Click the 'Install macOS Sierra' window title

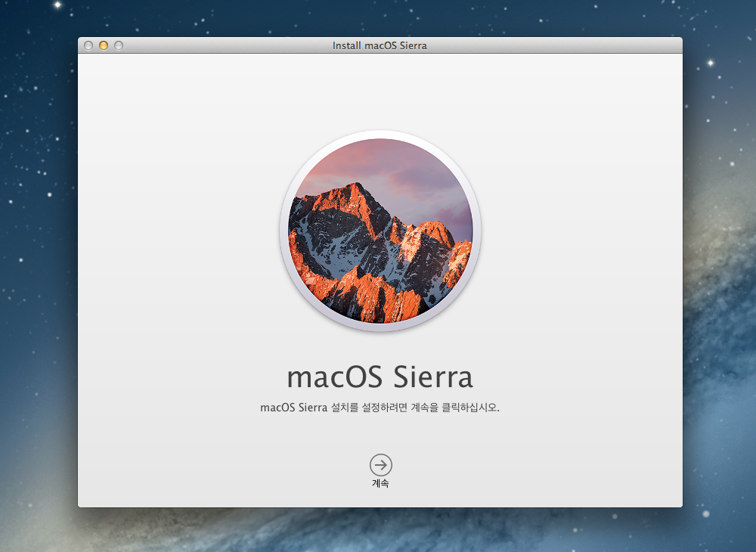point(380,45)
